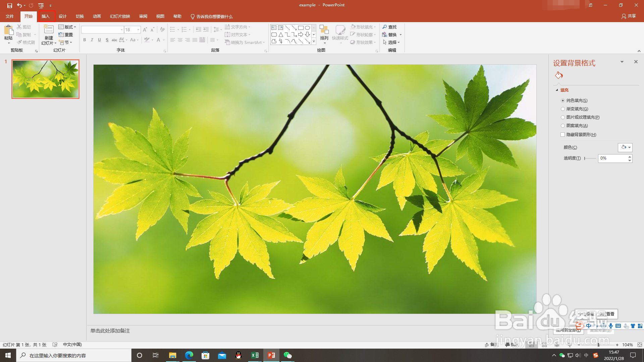Select slide 1 thumbnail in the panel
The height and width of the screenshot is (362, 644).
click(x=46, y=79)
